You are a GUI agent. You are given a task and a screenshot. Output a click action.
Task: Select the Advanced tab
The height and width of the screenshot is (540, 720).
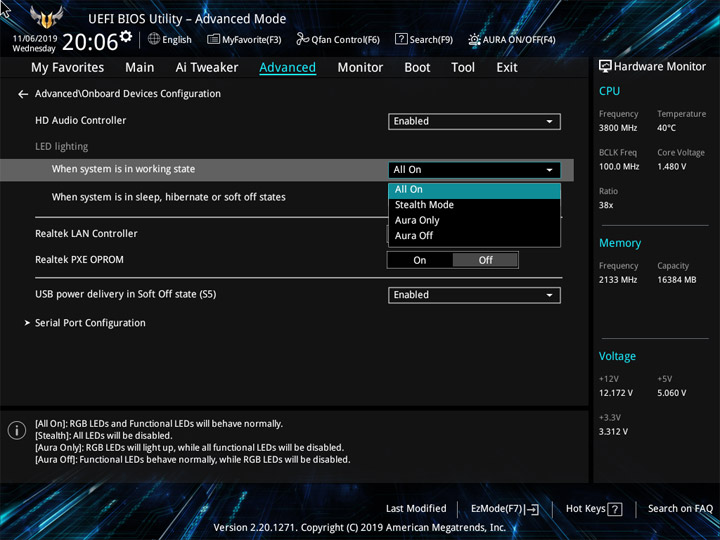[287, 68]
